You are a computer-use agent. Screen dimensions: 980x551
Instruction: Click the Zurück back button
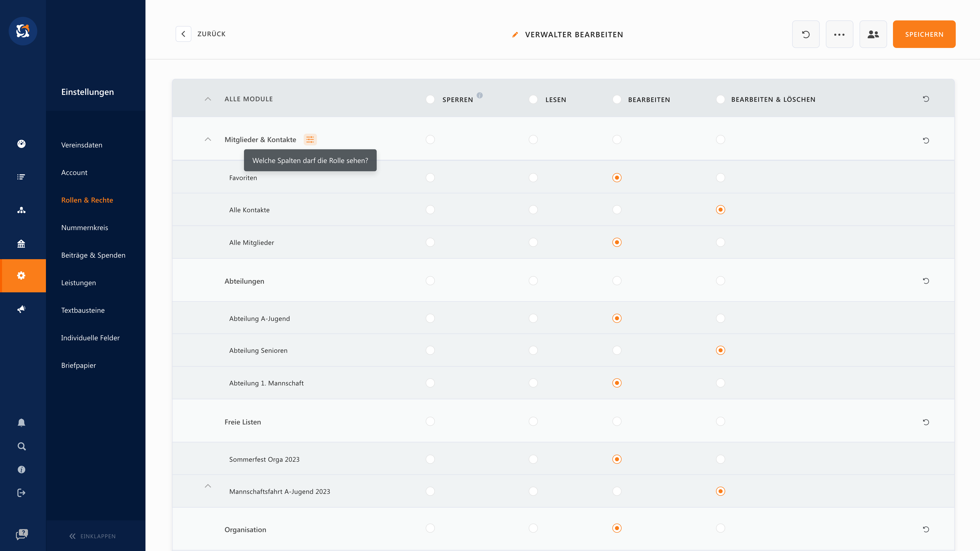(183, 34)
